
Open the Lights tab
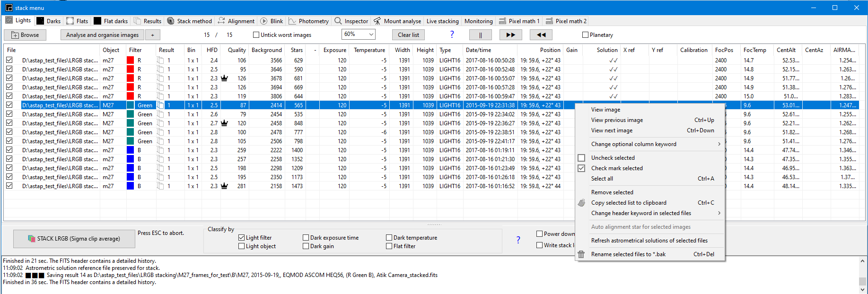point(18,20)
